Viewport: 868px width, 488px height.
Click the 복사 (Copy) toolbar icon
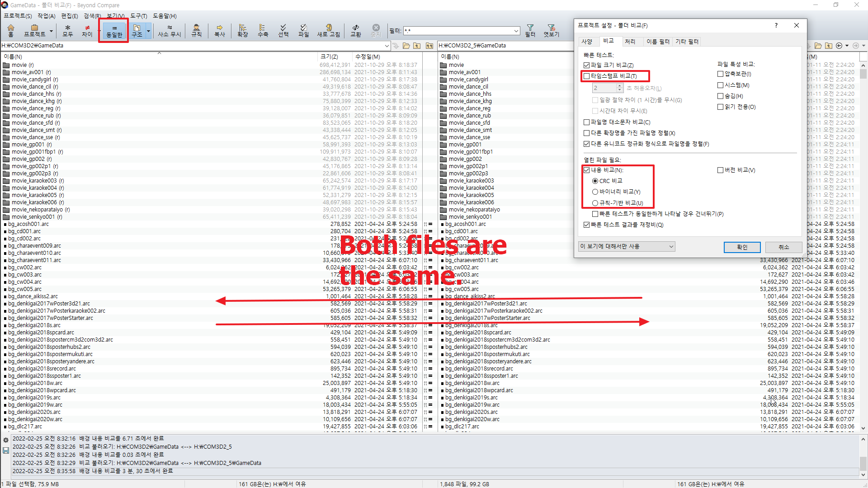click(220, 30)
